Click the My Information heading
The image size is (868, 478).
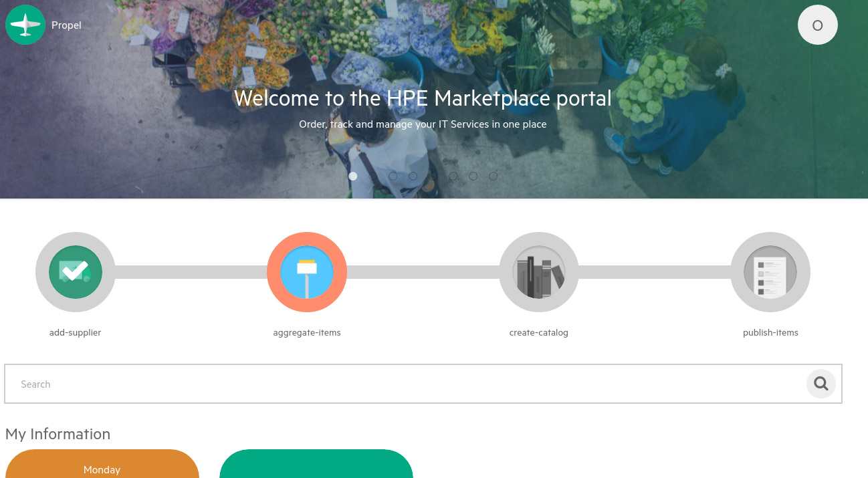[58, 434]
